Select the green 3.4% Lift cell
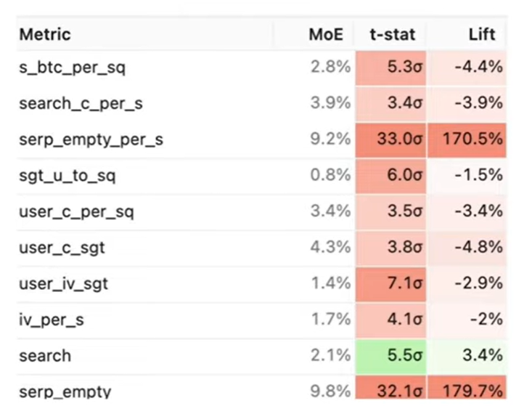Screen dimensions: 532x414 pos(467,356)
